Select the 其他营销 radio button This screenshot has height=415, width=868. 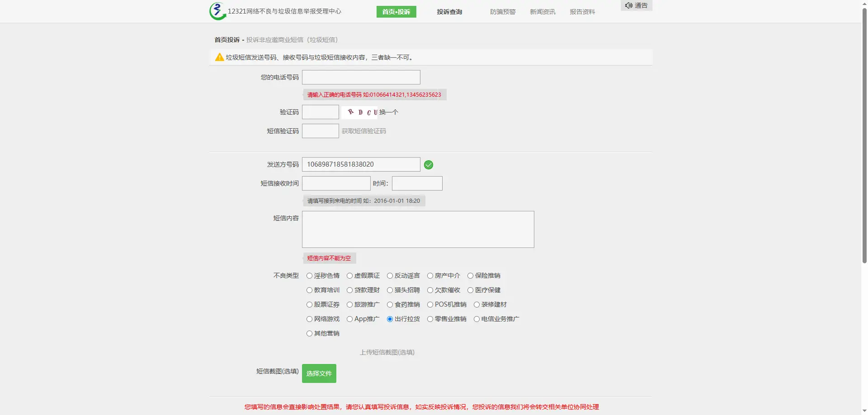point(310,334)
